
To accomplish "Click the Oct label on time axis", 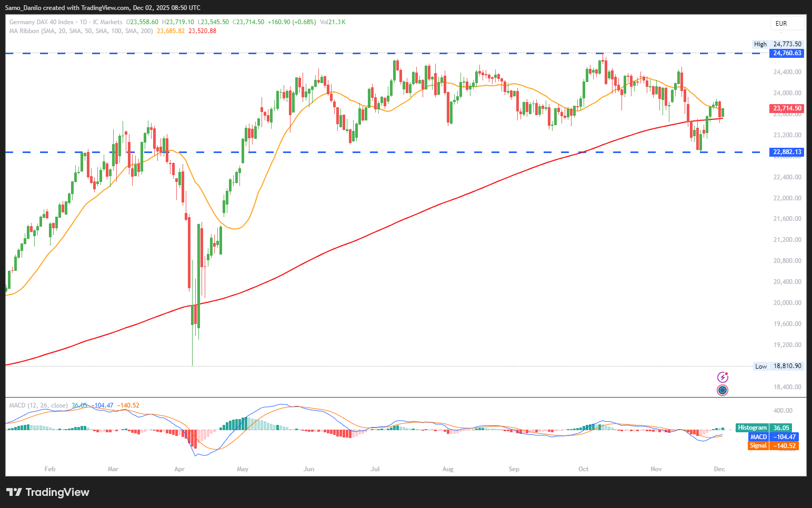I will 584,469.
